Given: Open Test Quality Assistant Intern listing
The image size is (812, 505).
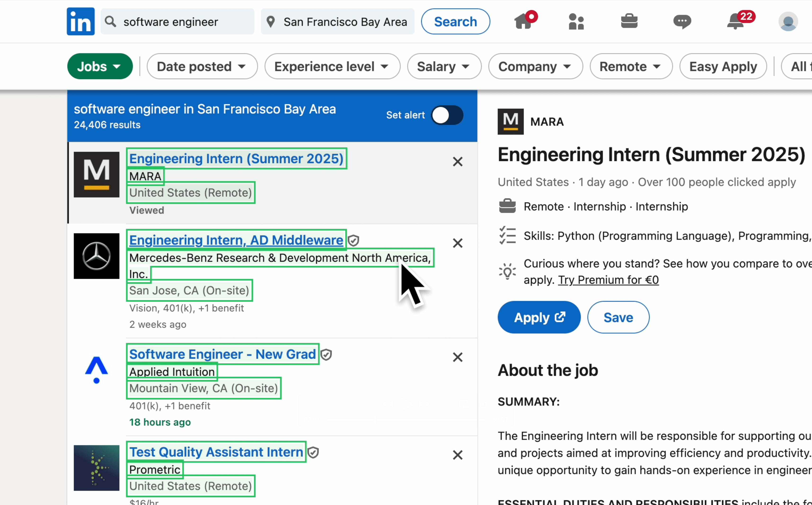Looking at the screenshot, I should coord(216,452).
